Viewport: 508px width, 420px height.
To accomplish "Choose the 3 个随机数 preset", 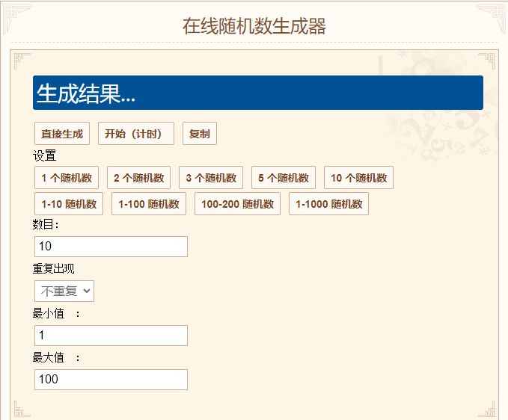I will coord(211,177).
